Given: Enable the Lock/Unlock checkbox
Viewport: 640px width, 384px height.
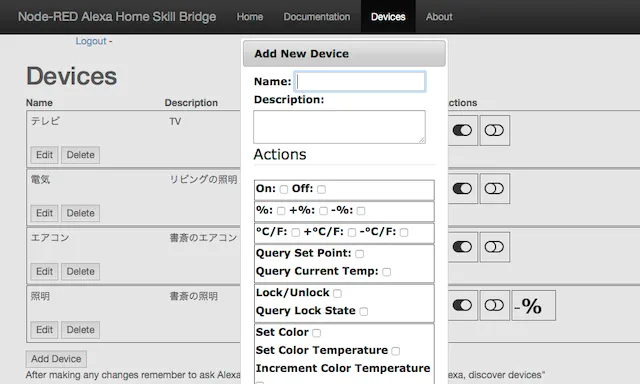Looking at the screenshot, I should [337, 293].
